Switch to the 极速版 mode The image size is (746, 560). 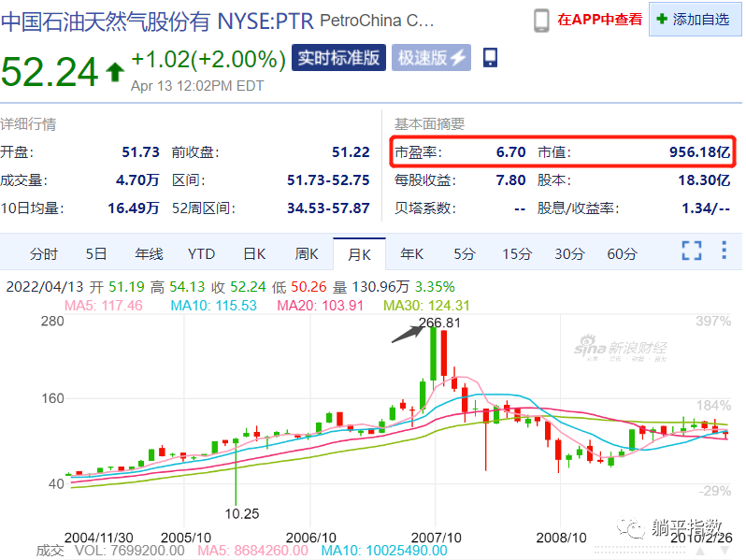431,58
